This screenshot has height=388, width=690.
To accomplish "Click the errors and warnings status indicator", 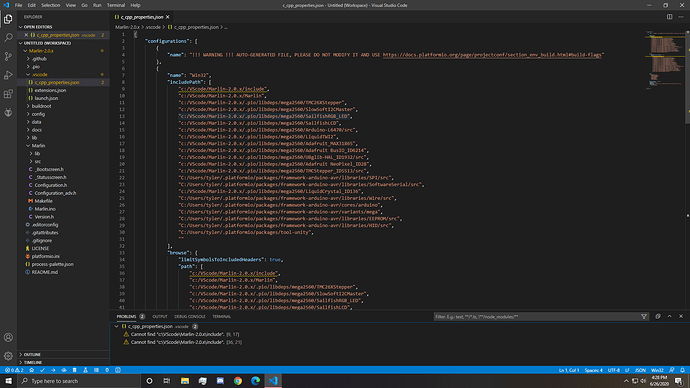I will pyautogui.click(x=14, y=370).
